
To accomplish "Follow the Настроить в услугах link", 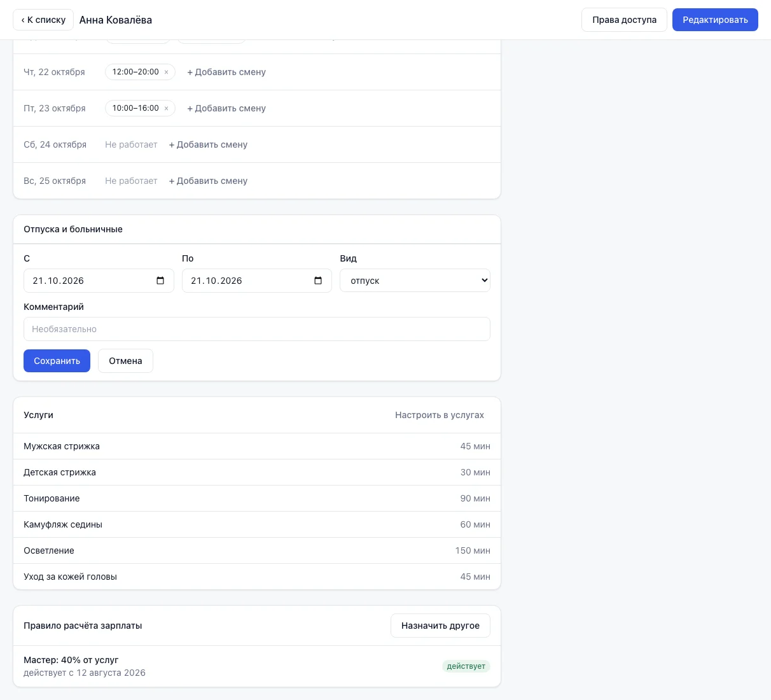I will pos(440,415).
